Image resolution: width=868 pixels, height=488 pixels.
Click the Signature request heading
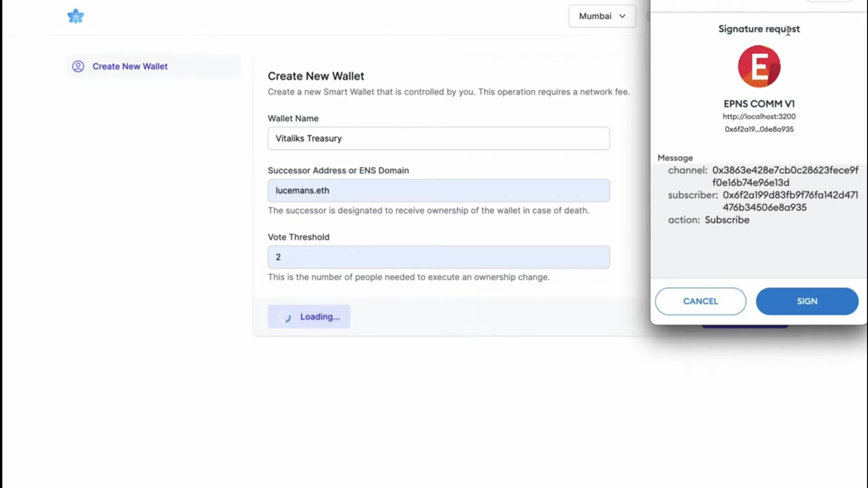point(759,29)
